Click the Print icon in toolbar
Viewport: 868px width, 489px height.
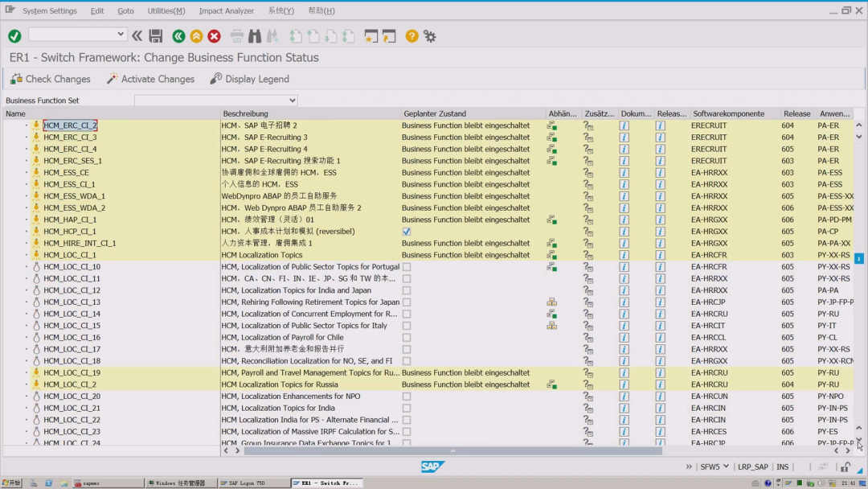click(x=237, y=36)
